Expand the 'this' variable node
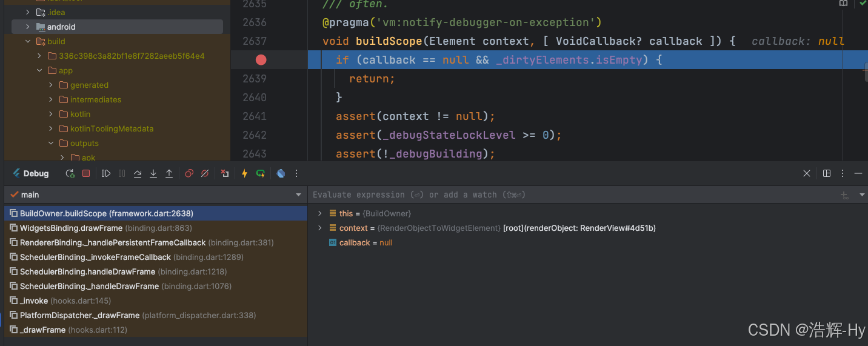Image resolution: width=868 pixels, height=346 pixels. tap(320, 213)
